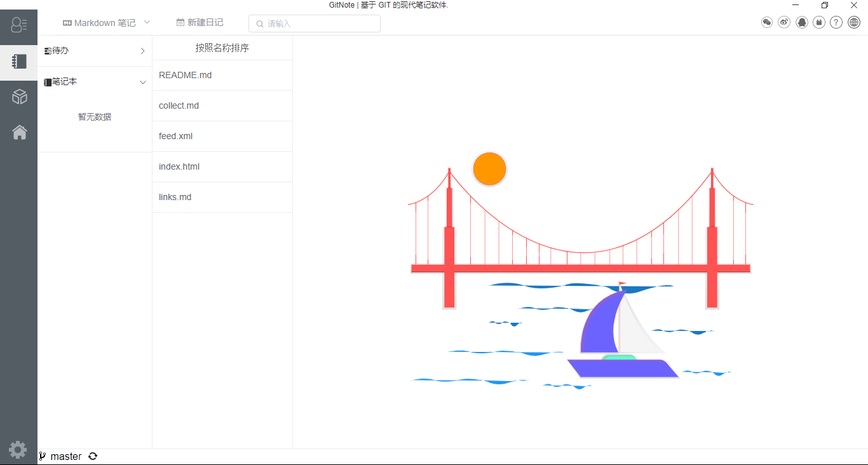The width and height of the screenshot is (868, 465).
Task: Collapse the 笔记本 section chevron
Action: click(x=143, y=82)
